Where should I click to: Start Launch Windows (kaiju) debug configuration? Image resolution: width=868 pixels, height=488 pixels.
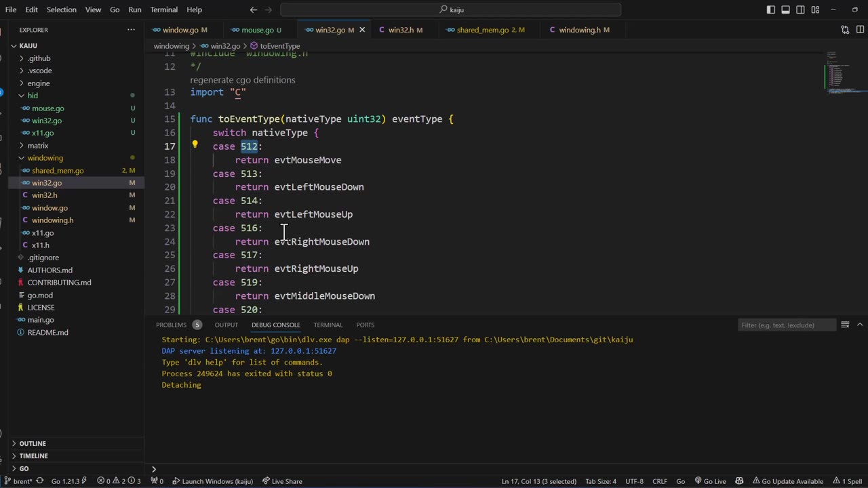pyautogui.click(x=212, y=481)
